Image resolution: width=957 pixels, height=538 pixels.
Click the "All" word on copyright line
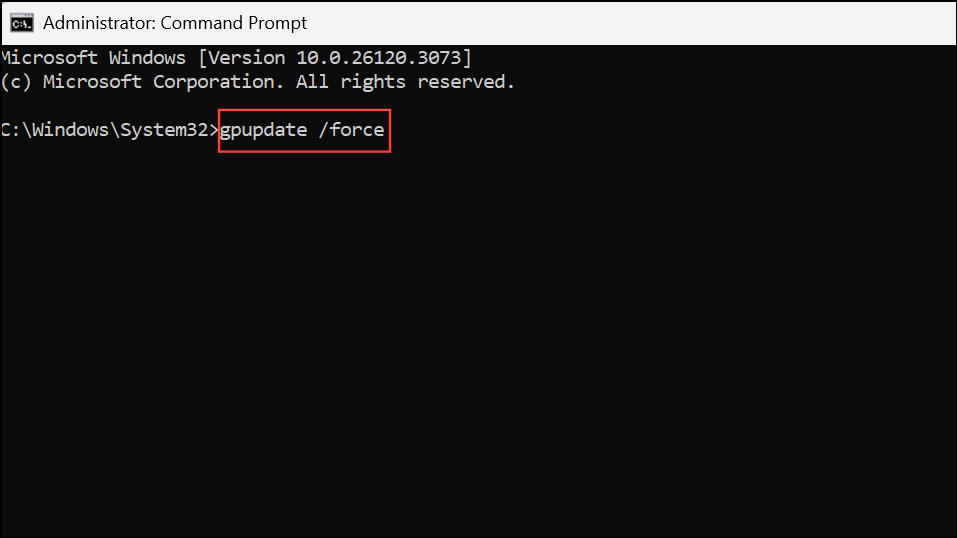[x=312, y=82]
